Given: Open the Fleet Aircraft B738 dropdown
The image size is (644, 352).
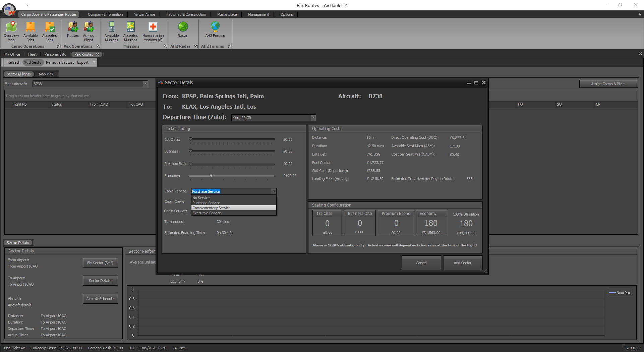Looking at the screenshot, I should click(145, 84).
